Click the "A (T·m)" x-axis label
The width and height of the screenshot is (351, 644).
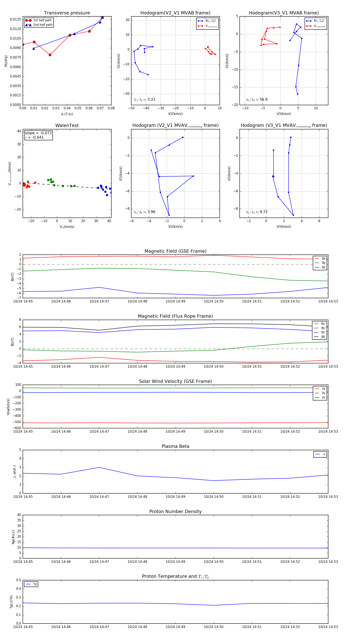67,114
